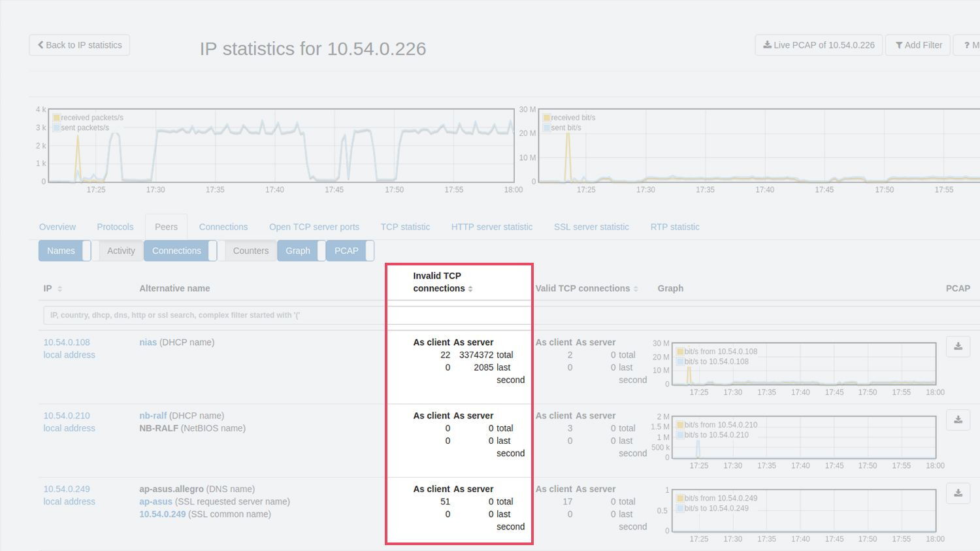Open peer link 10.54.0.108
980x551 pixels.
pyautogui.click(x=67, y=342)
